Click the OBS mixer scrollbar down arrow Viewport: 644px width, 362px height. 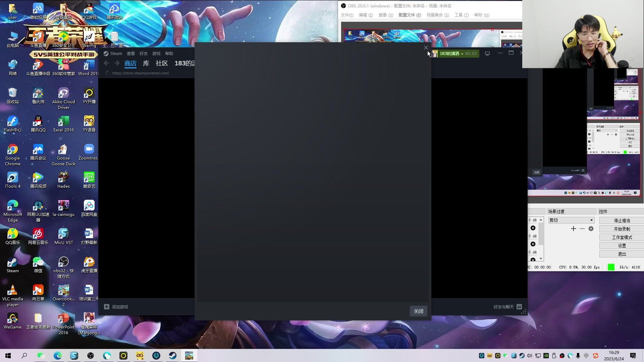[541, 258]
